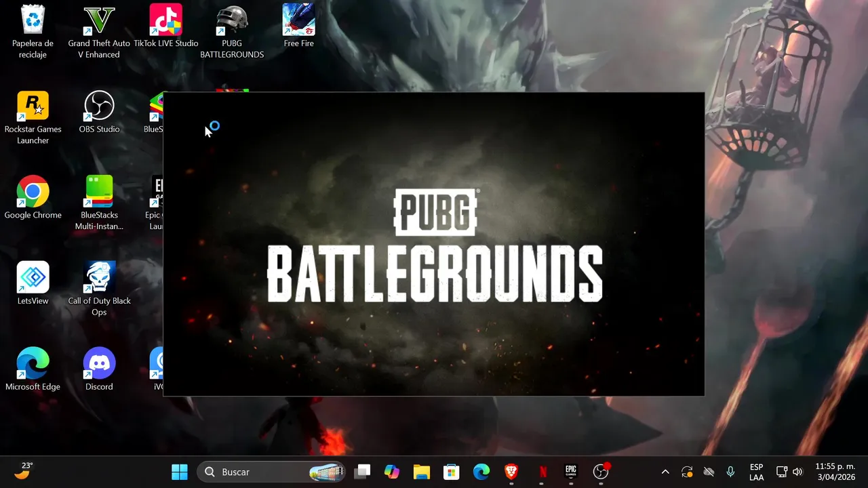
Task: Open the Windows Start menu
Action: (180, 472)
